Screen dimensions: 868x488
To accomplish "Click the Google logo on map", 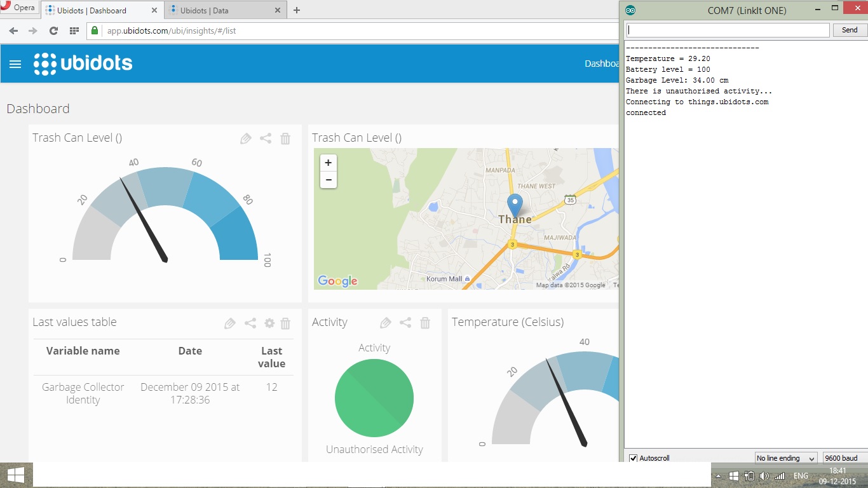I will [x=337, y=281].
